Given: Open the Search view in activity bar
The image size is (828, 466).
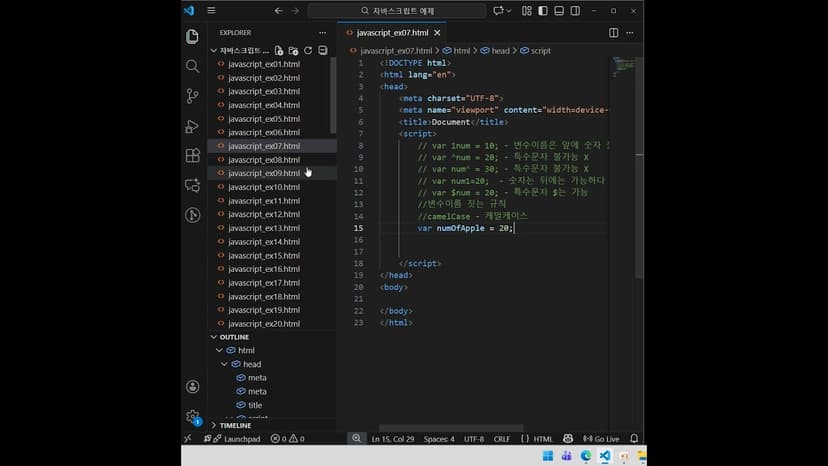Looking at the screenshot, I should tap(192, 66).
